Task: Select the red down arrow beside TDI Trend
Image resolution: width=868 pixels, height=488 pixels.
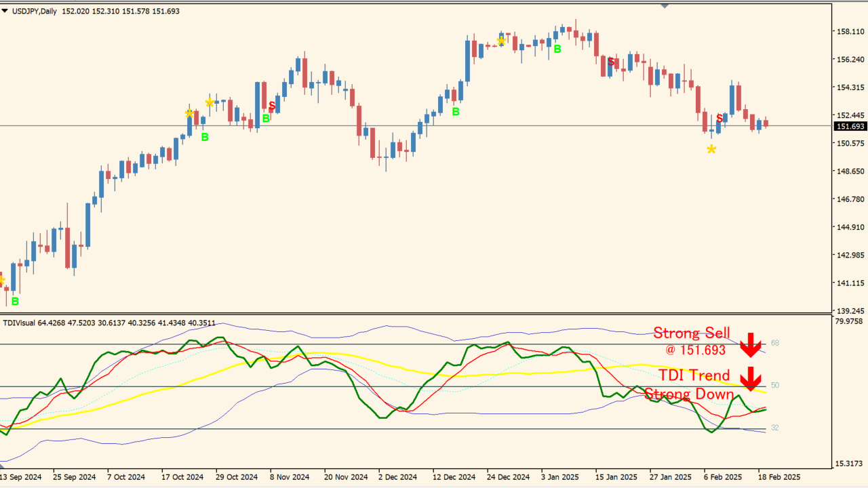Action: tap(751, 379)
